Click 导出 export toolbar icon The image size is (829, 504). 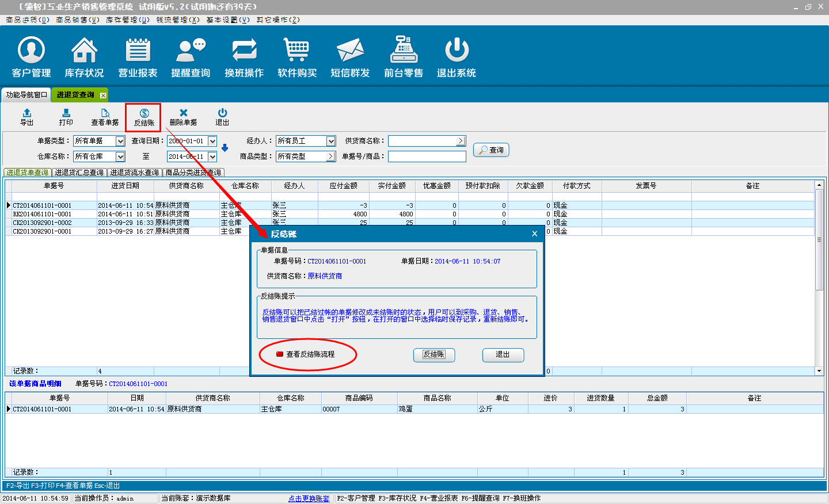(x=27, y=117)
